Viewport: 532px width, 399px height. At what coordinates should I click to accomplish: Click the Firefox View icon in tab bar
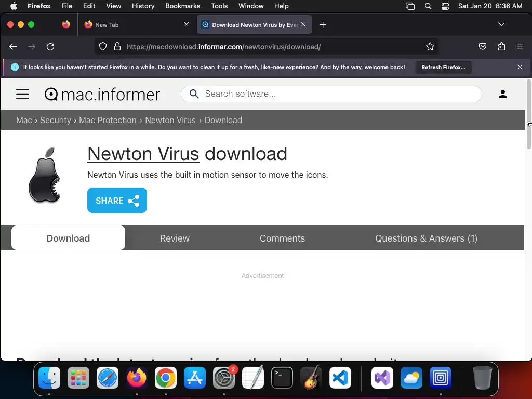tap(66, 24)
